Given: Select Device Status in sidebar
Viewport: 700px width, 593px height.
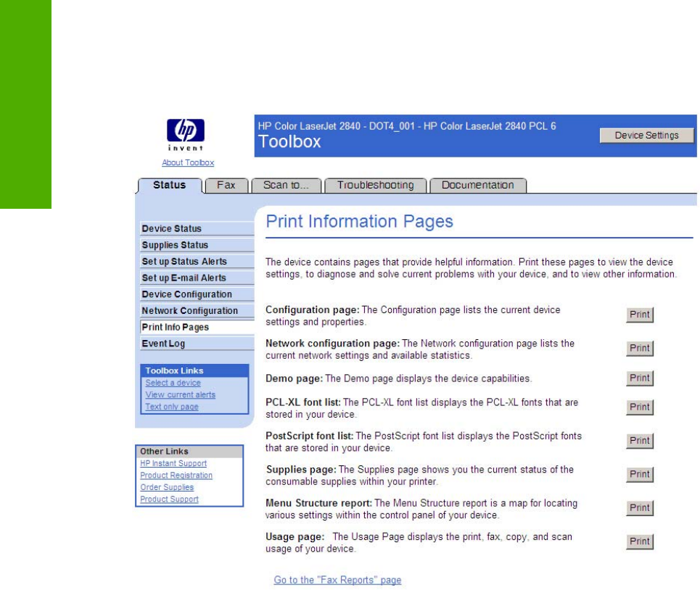Looking at the screenshot, I should tap(197, 228).
